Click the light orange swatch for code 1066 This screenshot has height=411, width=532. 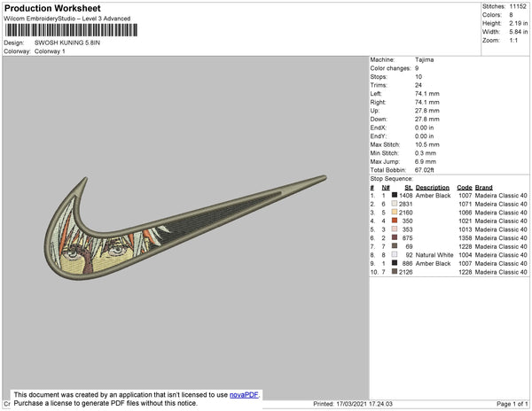395,213
